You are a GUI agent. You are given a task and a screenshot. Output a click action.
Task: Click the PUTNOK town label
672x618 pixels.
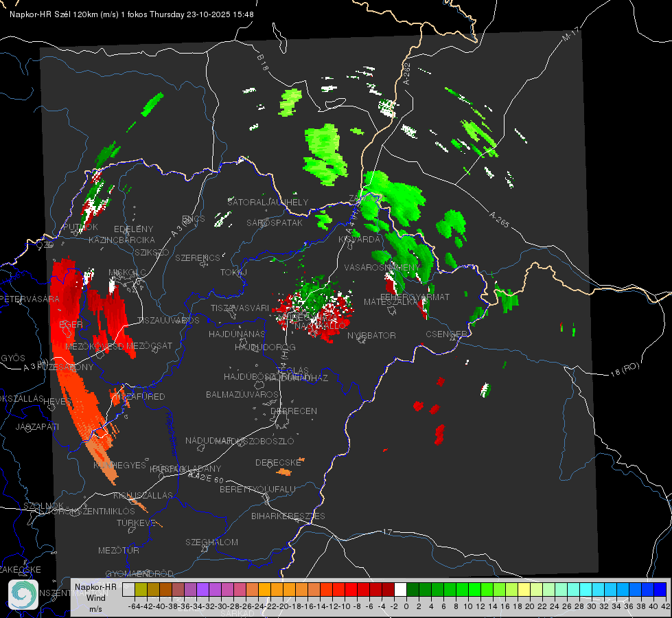click(80, 227)
